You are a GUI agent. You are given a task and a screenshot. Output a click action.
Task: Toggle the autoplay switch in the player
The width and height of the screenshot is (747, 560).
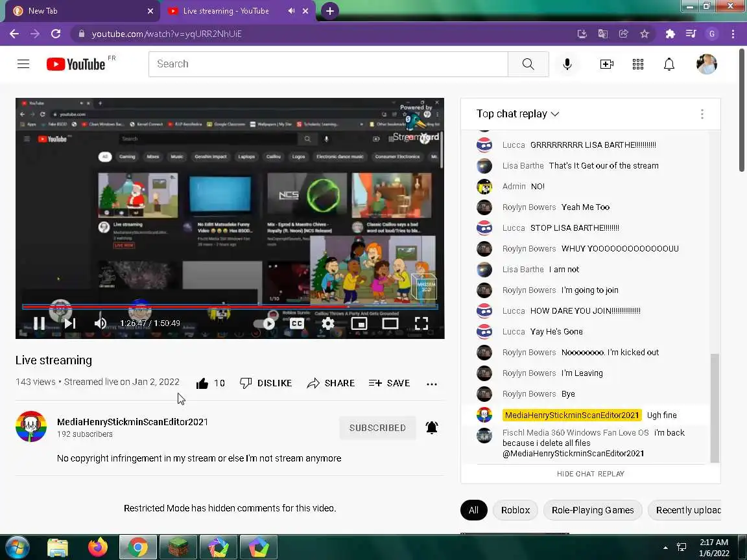tap(265, 323)
